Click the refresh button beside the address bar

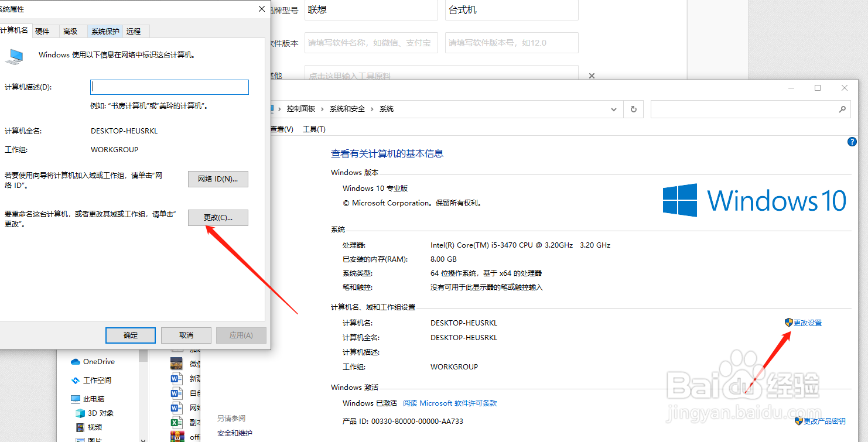pyautogui.click(x=633, y=109)
